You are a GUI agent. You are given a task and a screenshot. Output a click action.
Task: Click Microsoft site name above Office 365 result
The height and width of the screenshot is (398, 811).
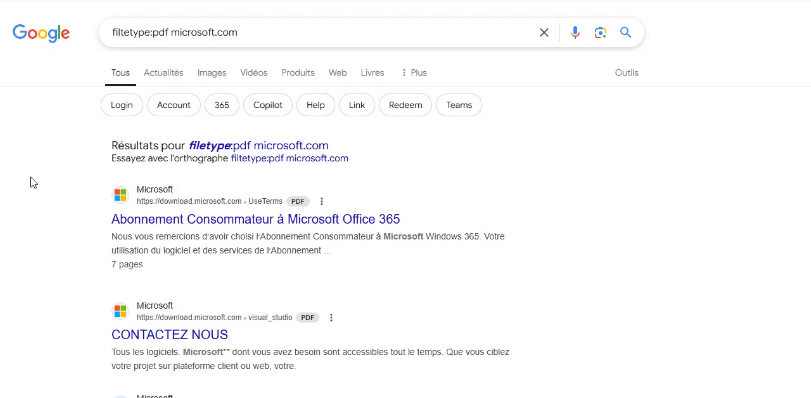coord(155,190)
